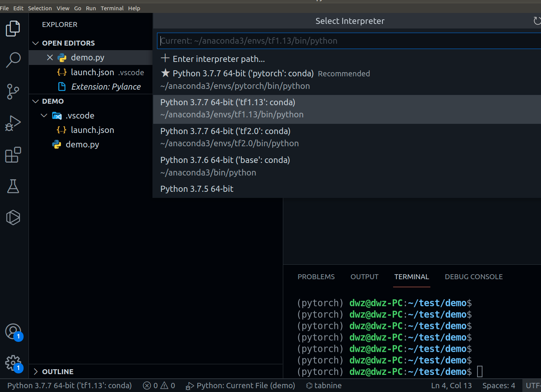The width and height of the screenshot is (541, 392).
Task: Click the refresh icon in Select Interpreter
Action: coord(537,21)
